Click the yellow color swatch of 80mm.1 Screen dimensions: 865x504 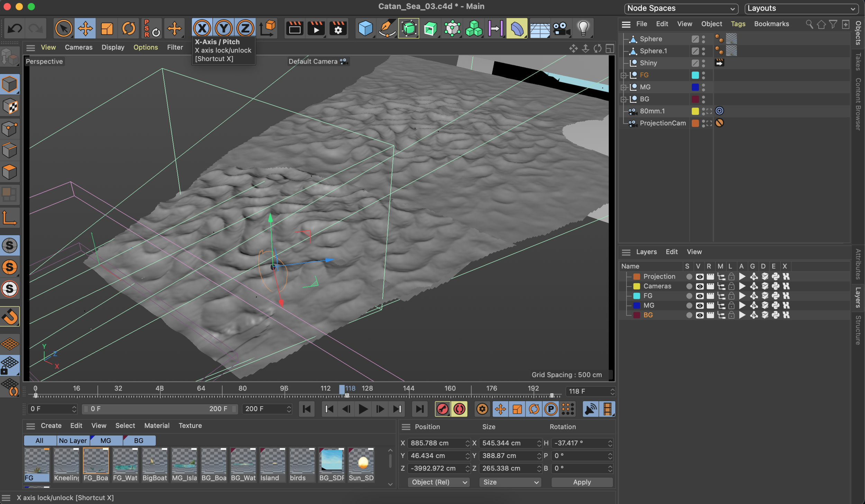click(695, 111)
